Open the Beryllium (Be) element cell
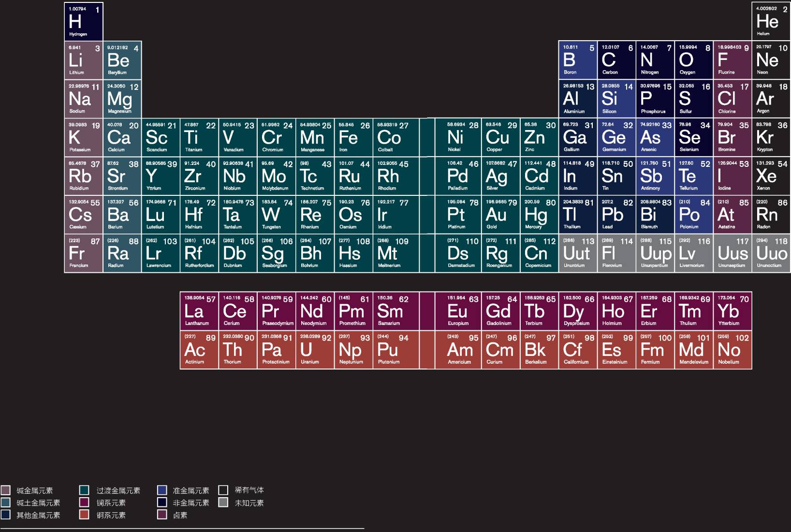791x532 pixels. coord(122,60)
